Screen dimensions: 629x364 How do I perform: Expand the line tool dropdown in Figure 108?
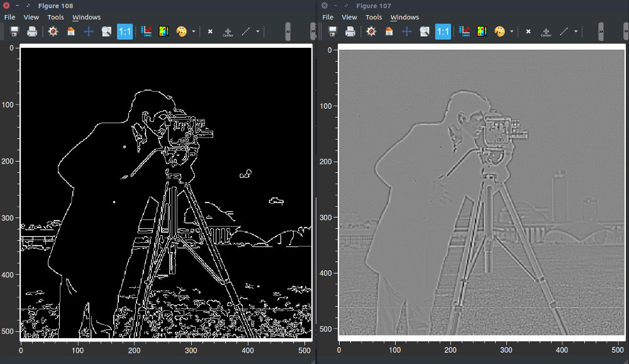click(257, 31)
